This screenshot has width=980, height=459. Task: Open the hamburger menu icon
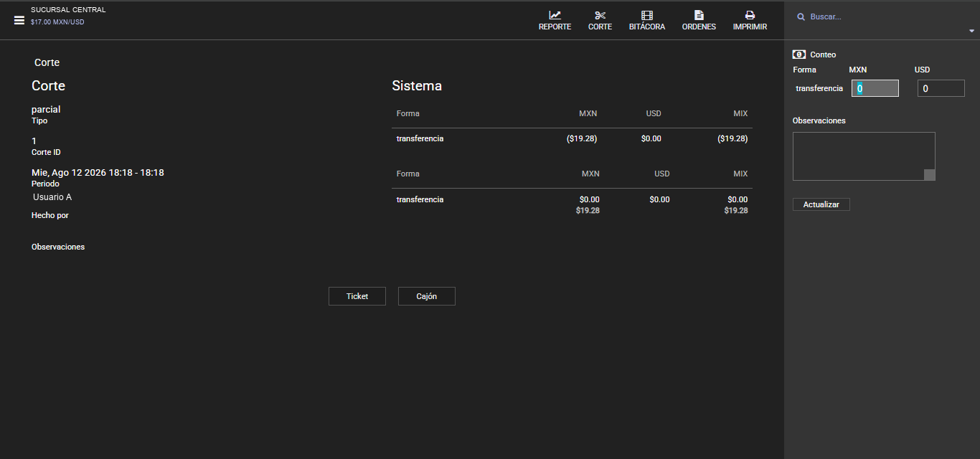tap(19, 20)
